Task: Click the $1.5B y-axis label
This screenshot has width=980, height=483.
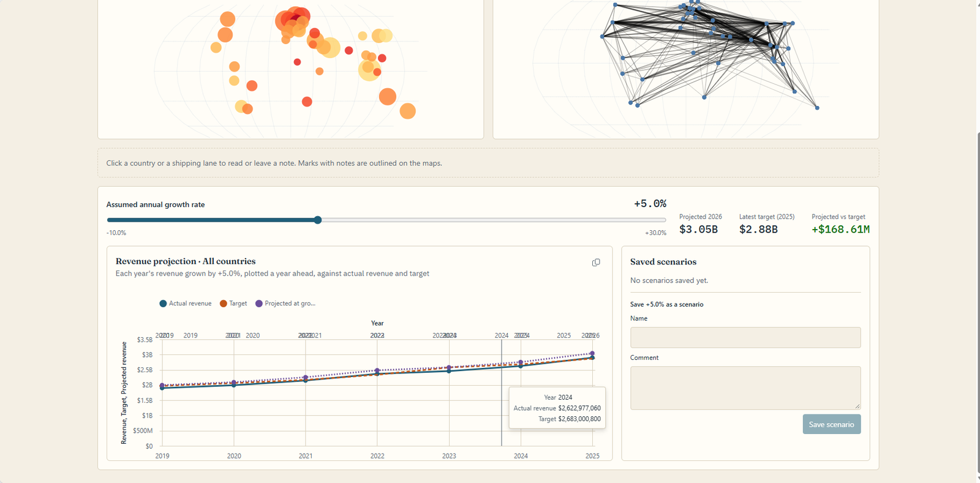Action: point(145,400)
